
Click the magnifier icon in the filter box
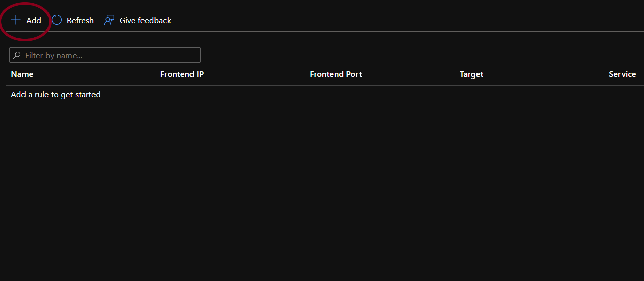point(17,55)
